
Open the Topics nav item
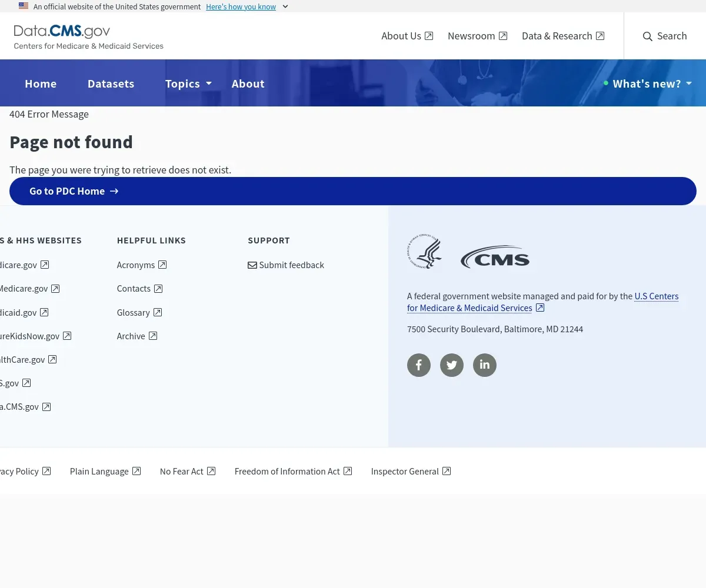pos(182,83)
